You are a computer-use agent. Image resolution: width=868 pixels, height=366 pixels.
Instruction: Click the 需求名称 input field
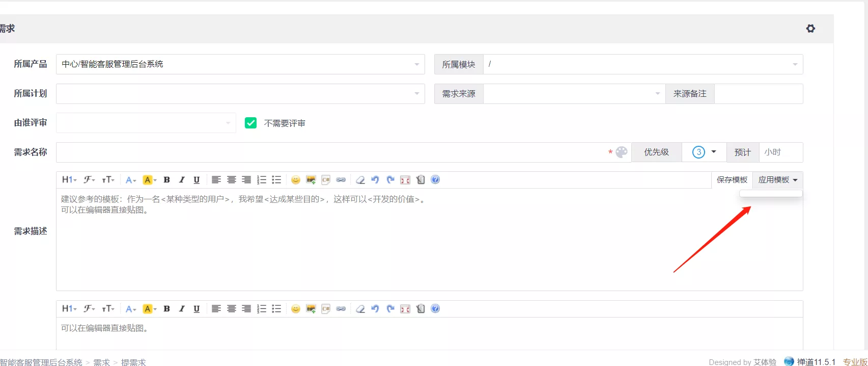coord(331,152)
